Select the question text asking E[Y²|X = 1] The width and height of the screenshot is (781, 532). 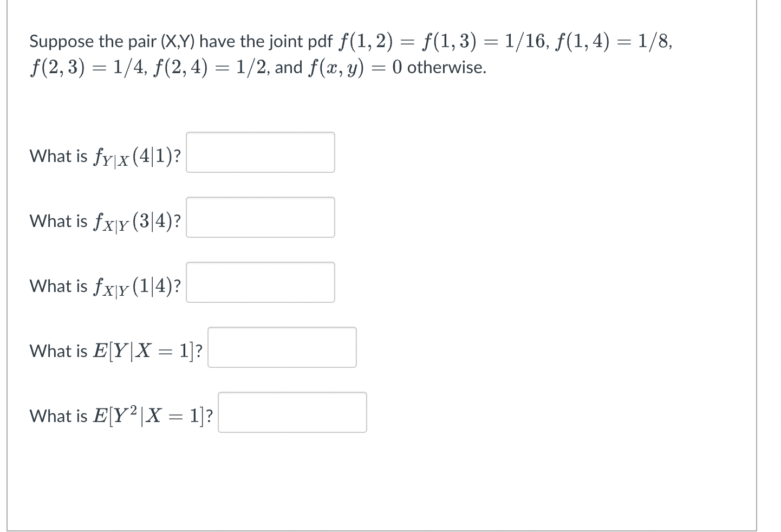click(x=120, y=415)
